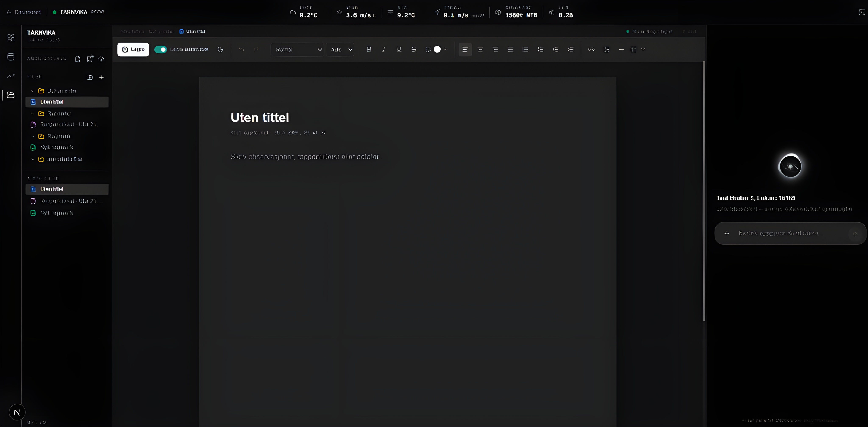This screenshot has height=427, width=868.
Task: Open Nytt regneark under the Regneark folder
Action: (67, 147)
